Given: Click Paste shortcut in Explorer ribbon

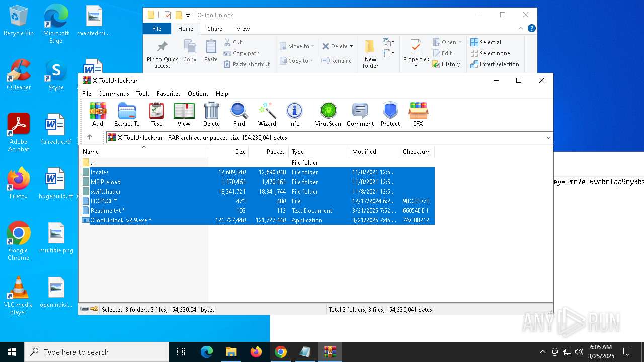Looking at the screenshot, I should click(x=247, y=64).
